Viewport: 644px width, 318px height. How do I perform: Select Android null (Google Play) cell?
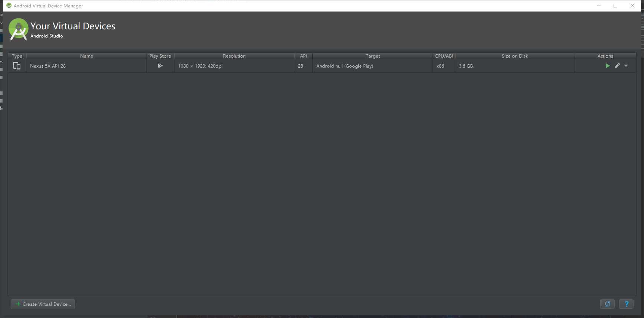coord(373,66)
